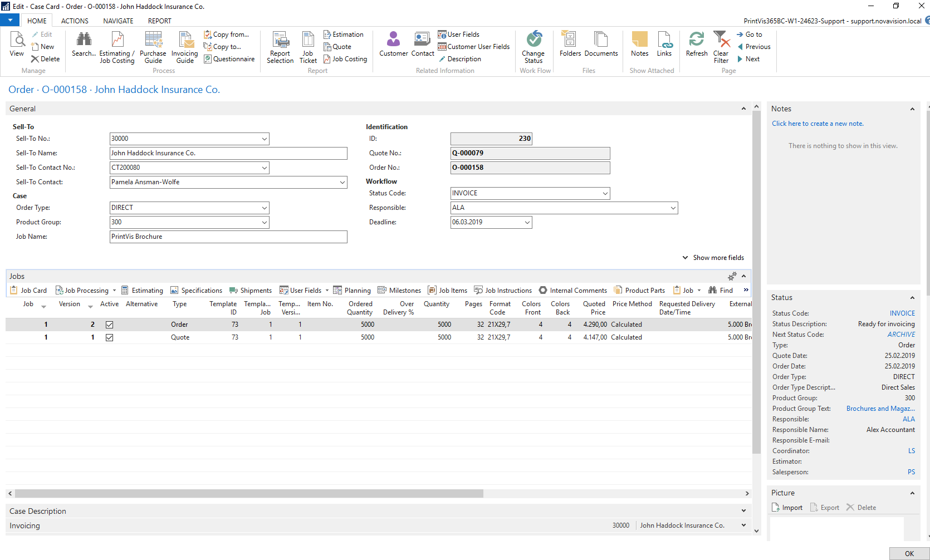Screen dimensions: 930x560
Task: Open Copy from... action
Action: point(226,35)
